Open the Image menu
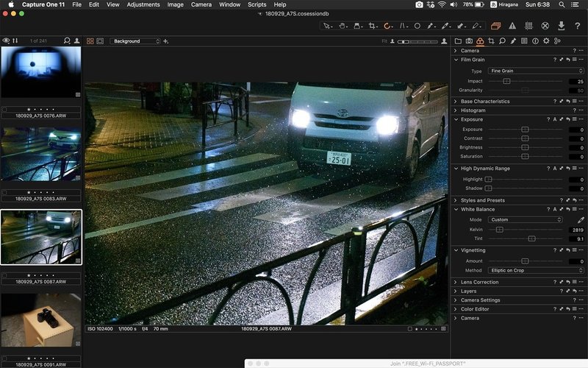The height and width of the screenshot is (368, 588). 175,4
